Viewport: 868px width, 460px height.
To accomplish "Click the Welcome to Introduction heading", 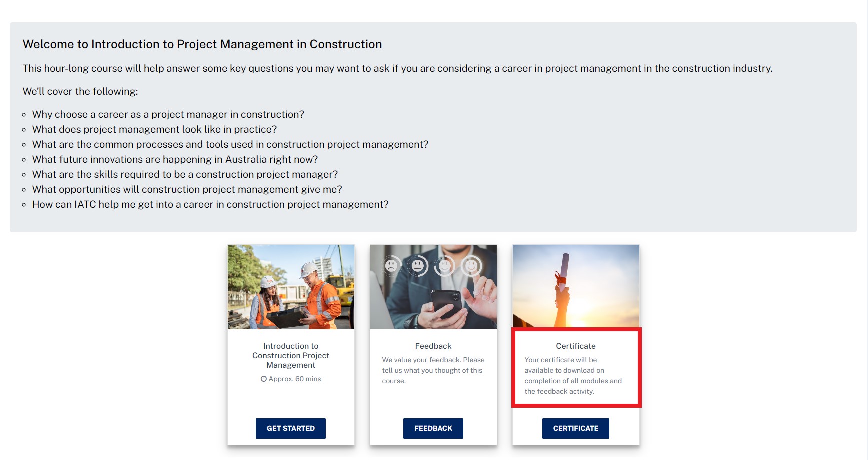I will [202, 44].
